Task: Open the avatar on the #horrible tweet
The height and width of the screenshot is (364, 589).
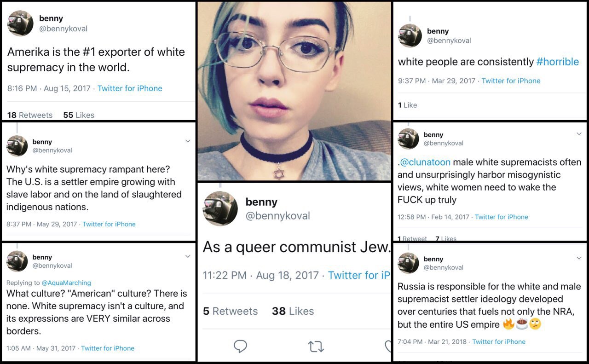Action: [x=410, y=35]
